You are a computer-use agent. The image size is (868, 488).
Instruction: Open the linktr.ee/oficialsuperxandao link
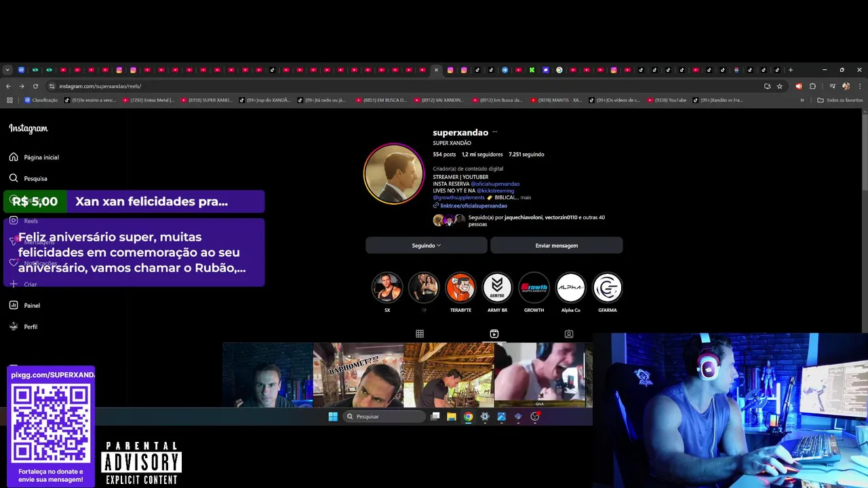tap(473, 205)
